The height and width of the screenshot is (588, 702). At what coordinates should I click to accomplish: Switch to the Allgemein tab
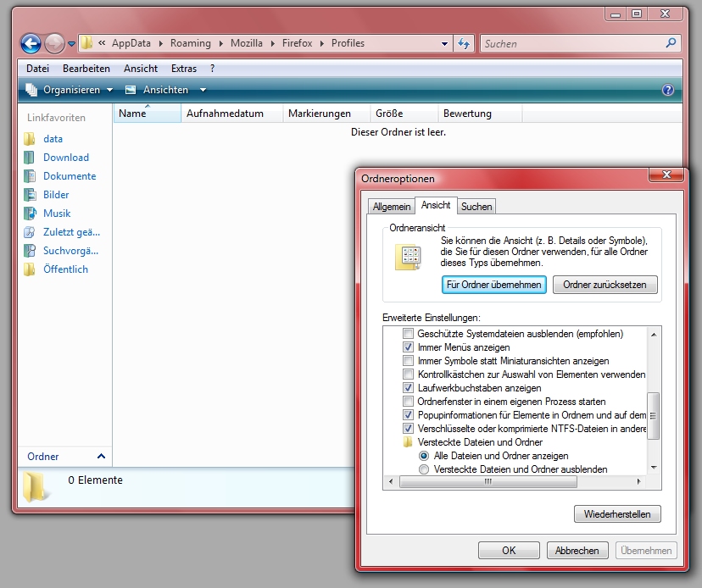click(392, 206)
